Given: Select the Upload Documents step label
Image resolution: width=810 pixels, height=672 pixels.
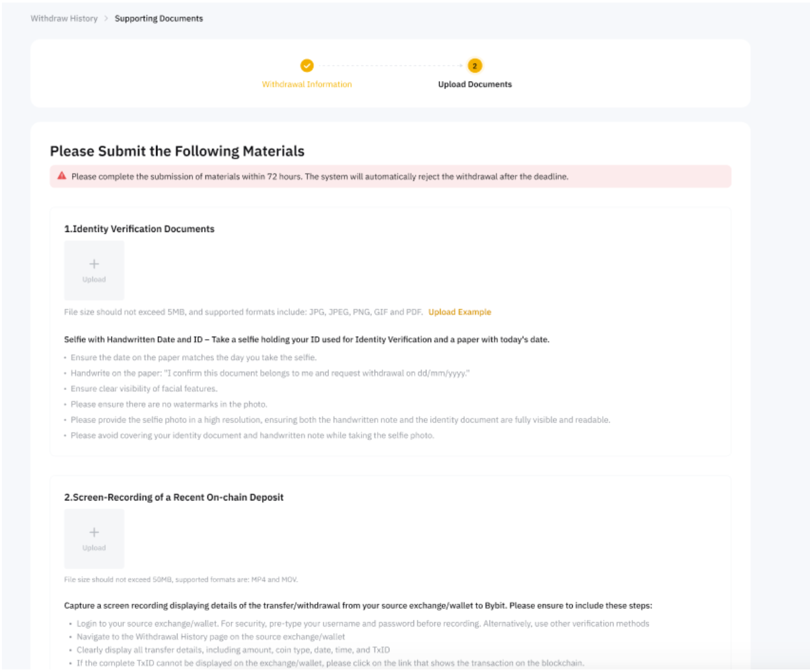Looking at the screenshot, I should 475,84.
